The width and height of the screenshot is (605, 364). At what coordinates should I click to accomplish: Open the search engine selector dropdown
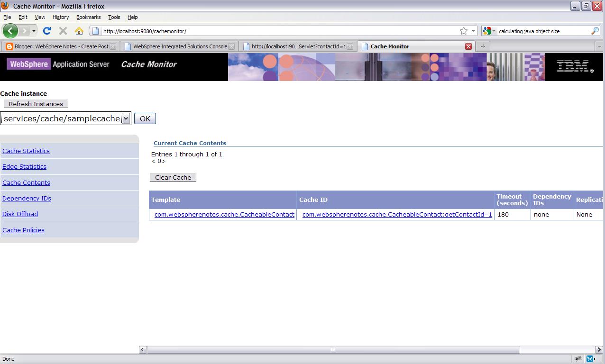click(489, 31)
